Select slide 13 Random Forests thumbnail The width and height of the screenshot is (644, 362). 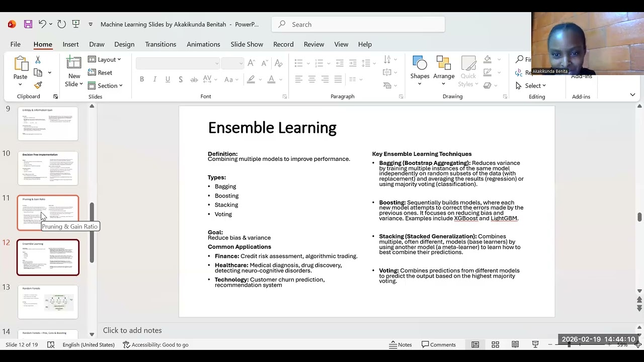tap(48, 302)
